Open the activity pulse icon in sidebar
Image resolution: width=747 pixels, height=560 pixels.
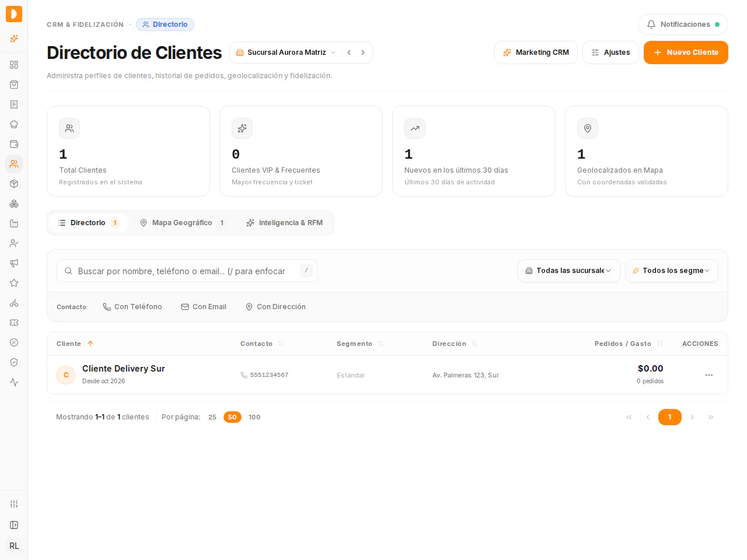click(x=14, y=382)
